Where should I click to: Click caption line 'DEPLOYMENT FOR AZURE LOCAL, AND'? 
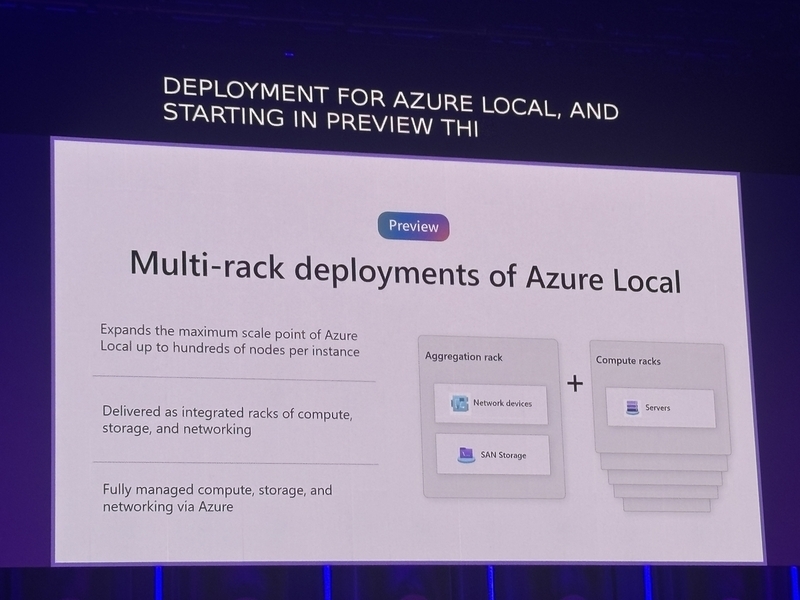[x=391, y=99]
